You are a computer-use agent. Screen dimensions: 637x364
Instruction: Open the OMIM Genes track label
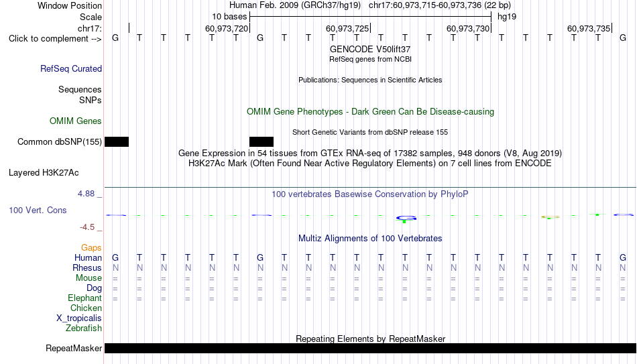[x=76, y=121]
